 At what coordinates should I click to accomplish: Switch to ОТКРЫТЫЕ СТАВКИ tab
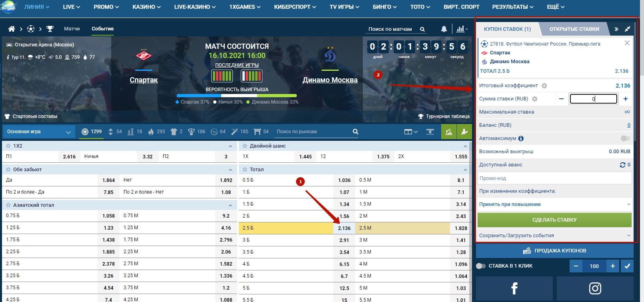574,29
